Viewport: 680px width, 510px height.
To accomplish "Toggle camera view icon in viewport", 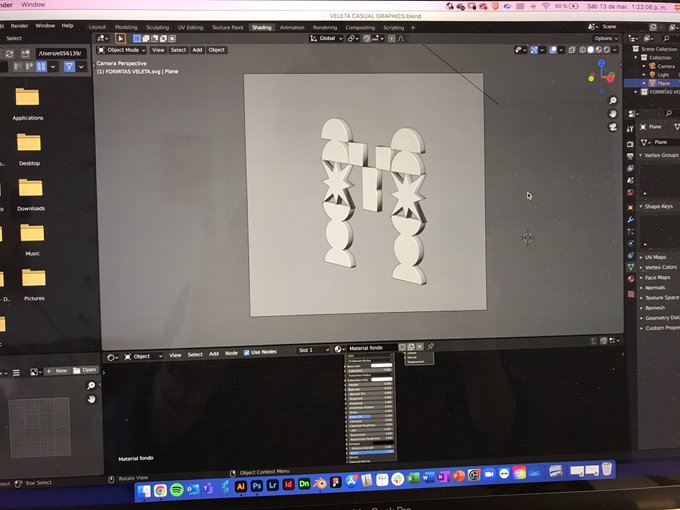I will coord(613,127).
